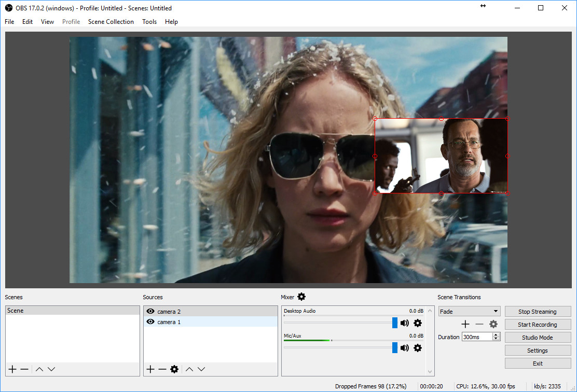Mute the Desktop Audio speaker icon
This screenshot has width=577, height=392.
tap(404, 323)
